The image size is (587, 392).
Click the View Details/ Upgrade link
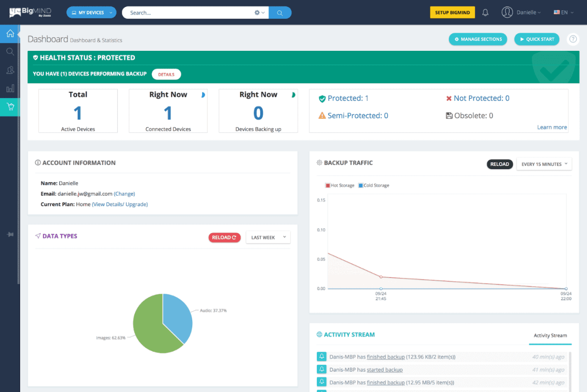(120, 204)
